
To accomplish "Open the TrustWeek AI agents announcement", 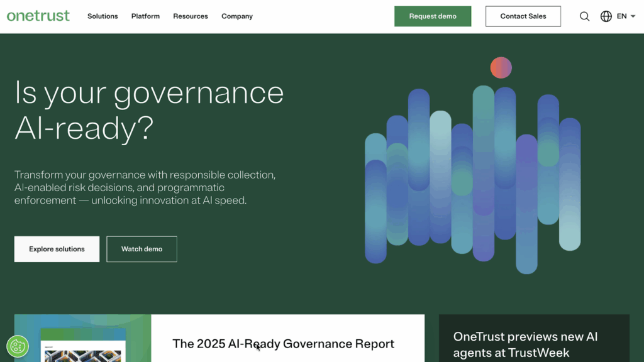I will click(534, 344).
